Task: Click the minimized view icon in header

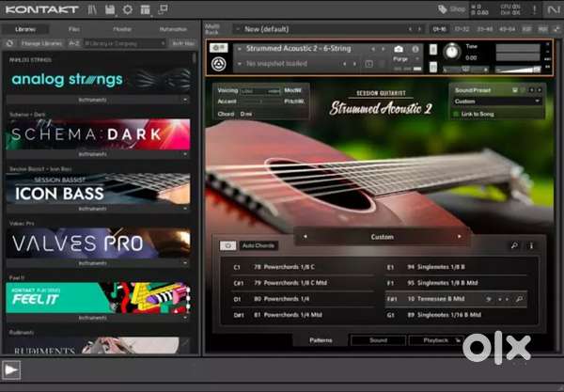Action: [163, 9]
